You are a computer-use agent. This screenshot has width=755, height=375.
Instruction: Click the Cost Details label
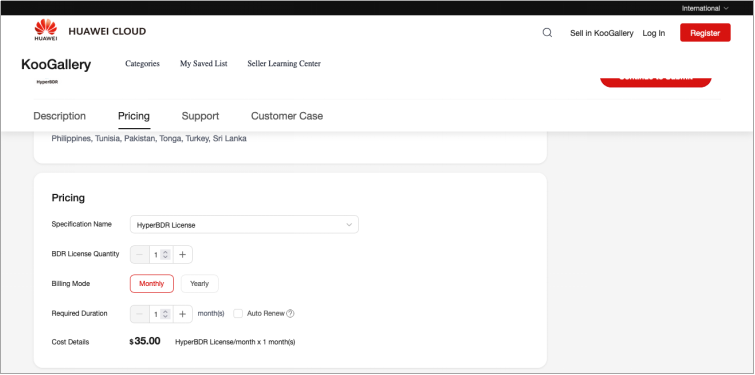(x=70, y=342)
